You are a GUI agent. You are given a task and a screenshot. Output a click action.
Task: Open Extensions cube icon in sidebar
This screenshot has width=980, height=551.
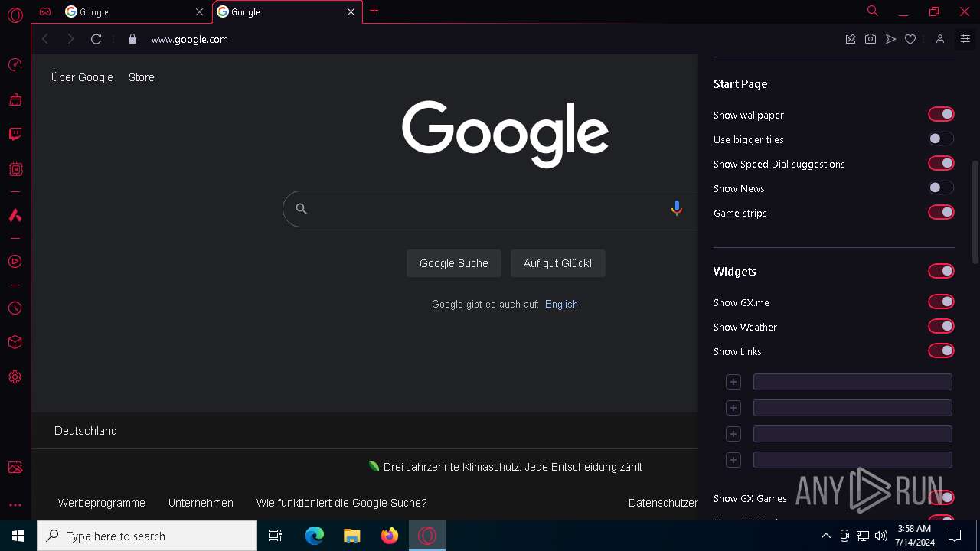[15, 342]
